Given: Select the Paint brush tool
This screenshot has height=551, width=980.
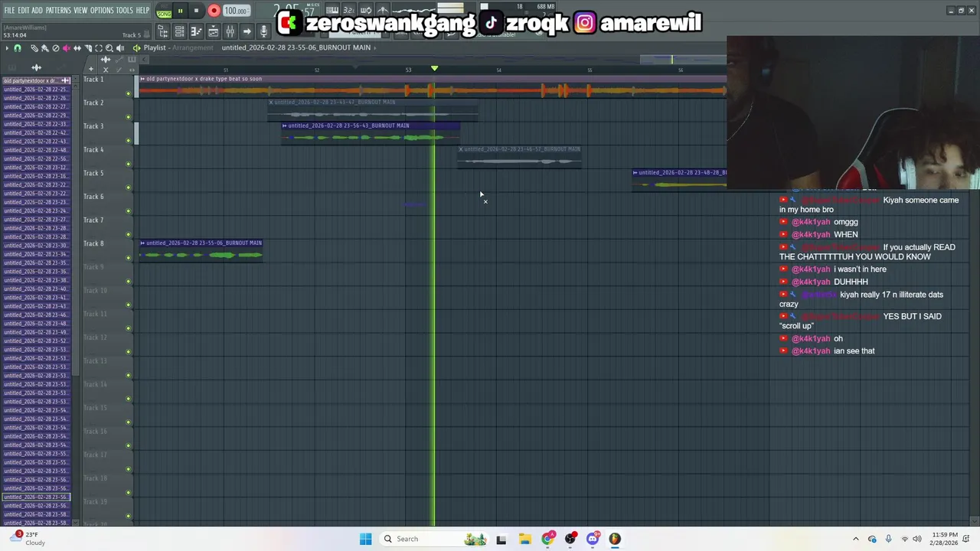Looking at the screenshot, I should pyautogui.click(x=45, y=48).
